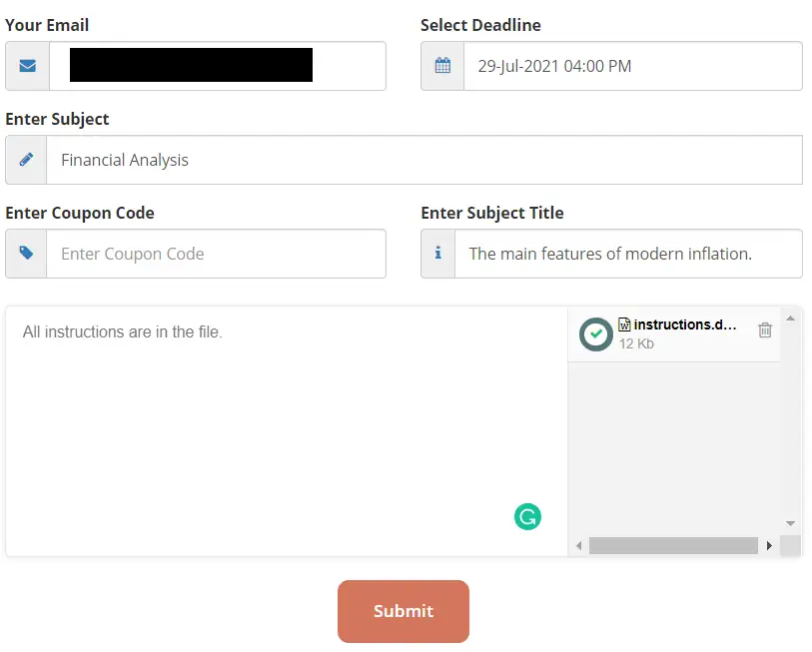Click the pencil icon next to Enter Subject

tap(26, 159)
